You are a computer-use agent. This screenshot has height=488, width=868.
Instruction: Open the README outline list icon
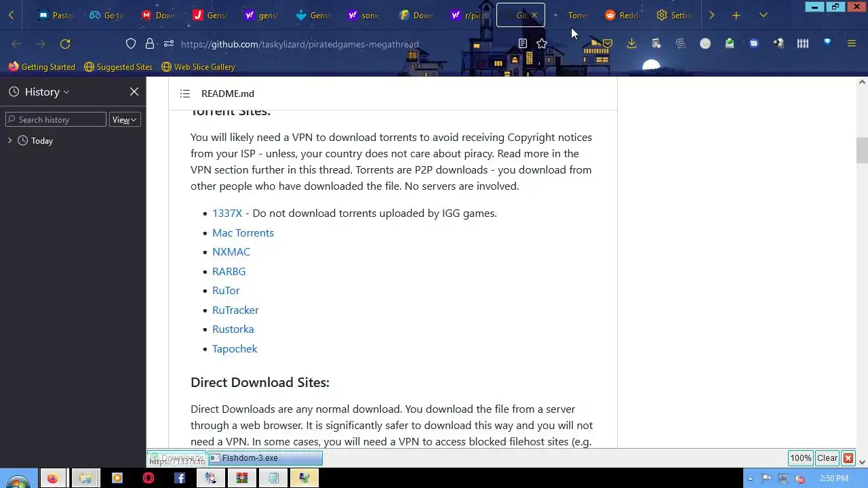pos(185,94)
